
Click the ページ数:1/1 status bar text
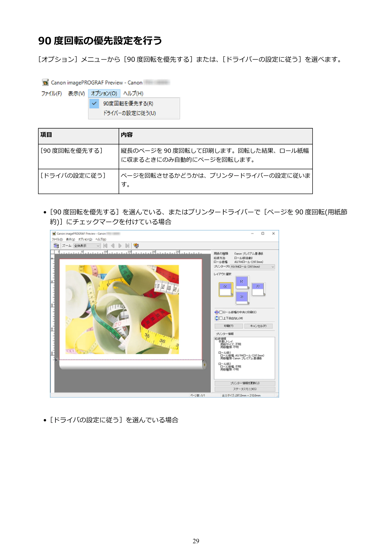click(198, 395)
